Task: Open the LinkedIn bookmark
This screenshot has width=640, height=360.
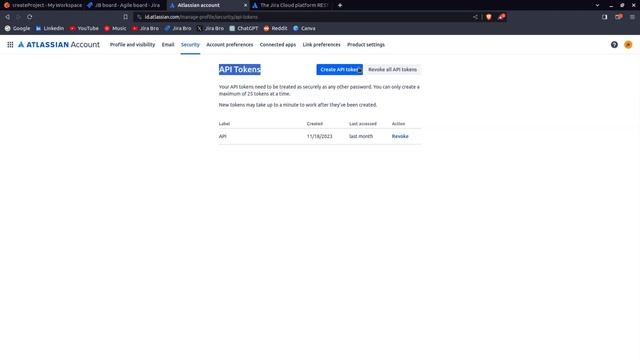Action: click(x=50, y=28)
